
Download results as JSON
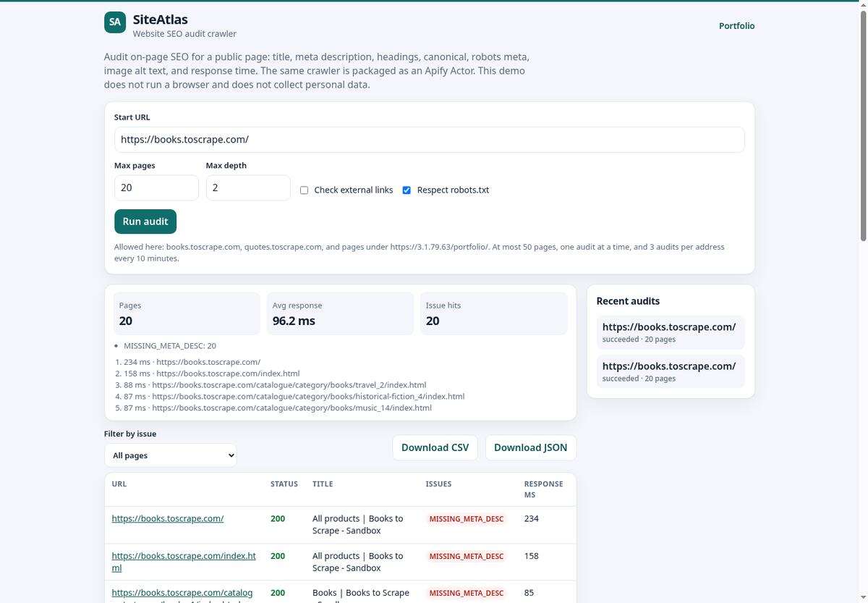pyautogui.click(x=530, y=447)
